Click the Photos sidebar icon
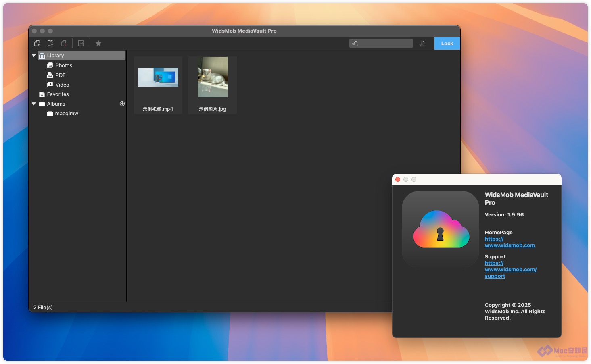This screenshot has width=591, height=364. [x=50, y=65]
